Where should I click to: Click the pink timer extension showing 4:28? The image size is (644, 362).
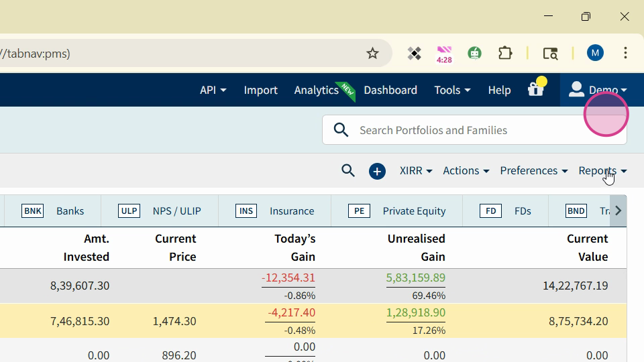(x=444, y=54)
